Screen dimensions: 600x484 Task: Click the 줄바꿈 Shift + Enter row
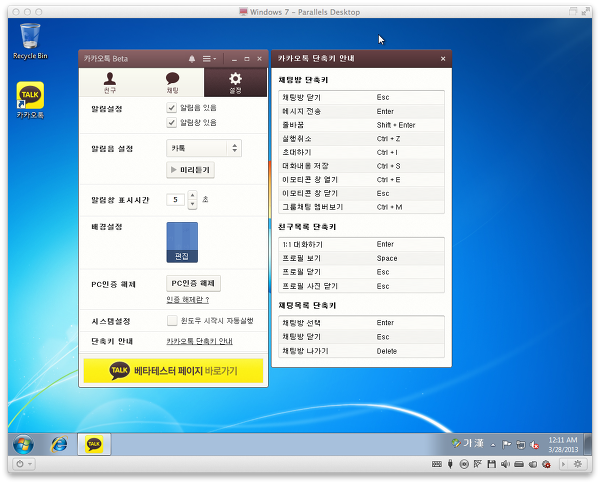pos(361,125)
